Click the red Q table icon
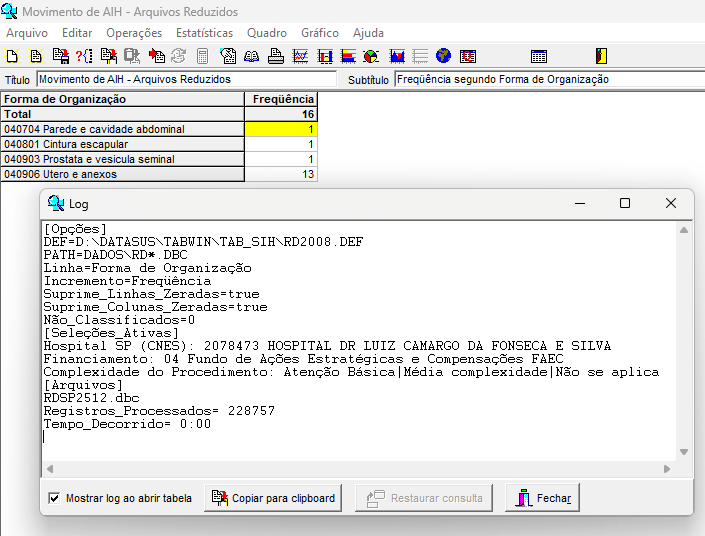This screenshot has width=705, height=536. coord(468,56)
